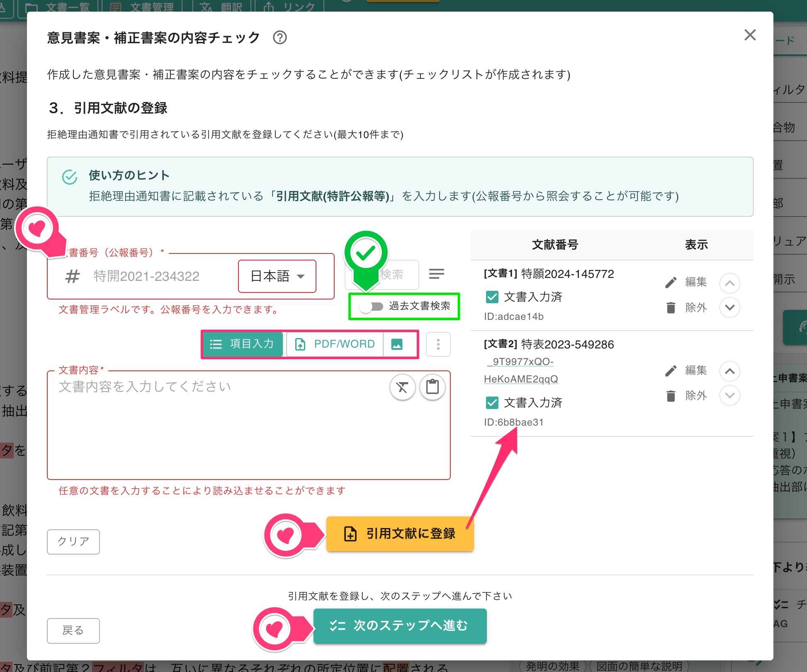
Task: Move 文書2 down with chevron
Action: tap(730, 395)
